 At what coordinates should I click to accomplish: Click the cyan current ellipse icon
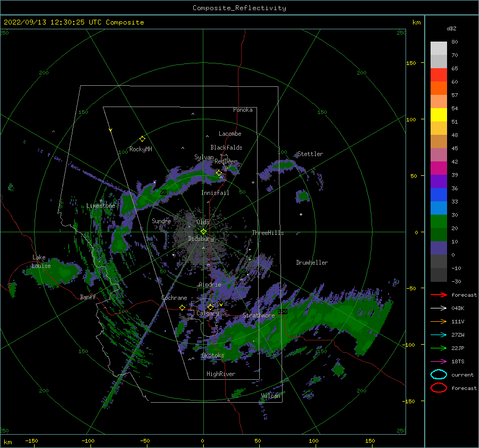click(439, 374)
